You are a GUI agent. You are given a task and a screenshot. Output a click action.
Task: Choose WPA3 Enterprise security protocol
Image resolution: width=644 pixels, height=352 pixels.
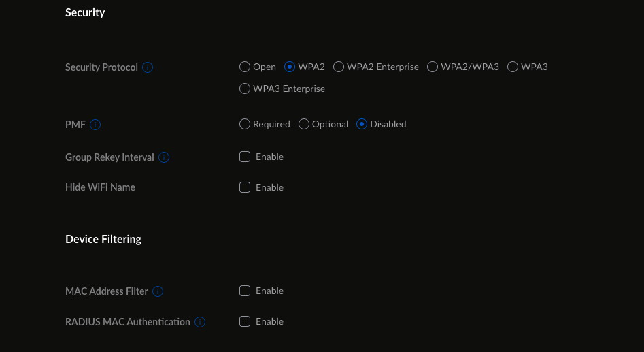coord(245,89)
